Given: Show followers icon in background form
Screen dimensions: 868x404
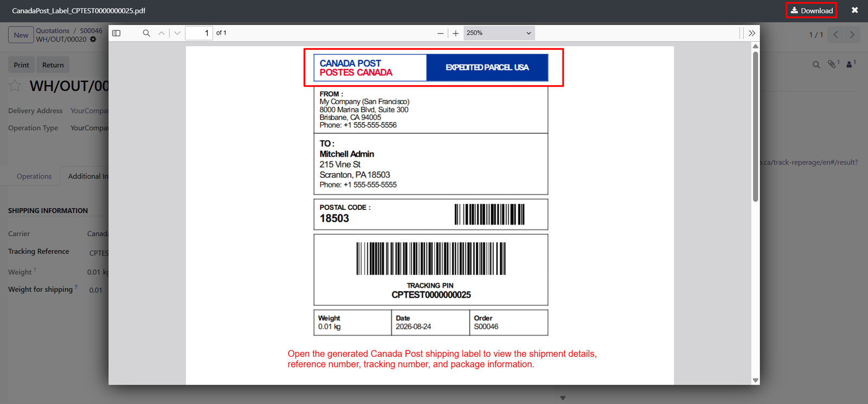Looking at the screenshot, I should click(x=851, y=64).
